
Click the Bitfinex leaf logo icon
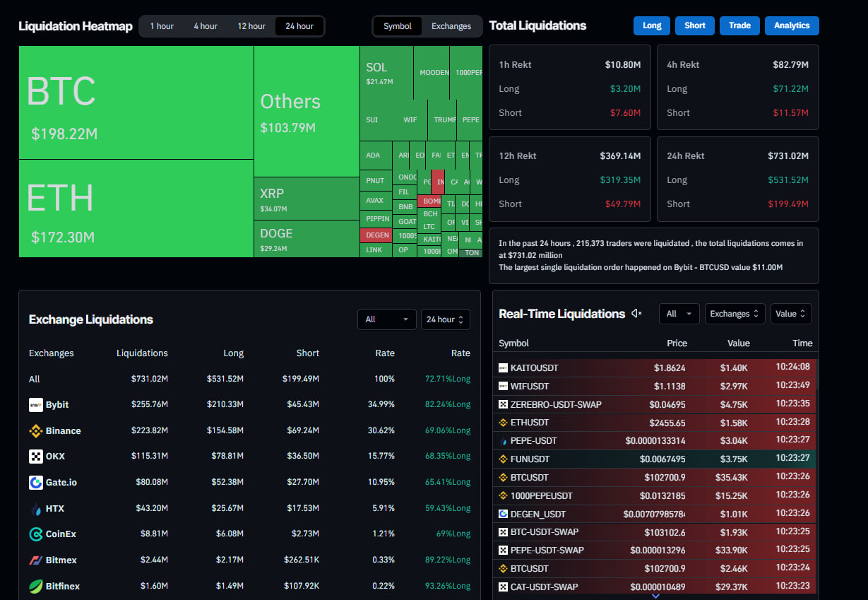(36, 586)
